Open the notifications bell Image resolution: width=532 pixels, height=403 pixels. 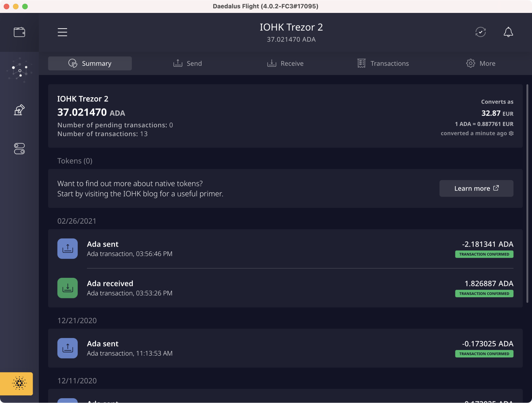tap(508, 32)
